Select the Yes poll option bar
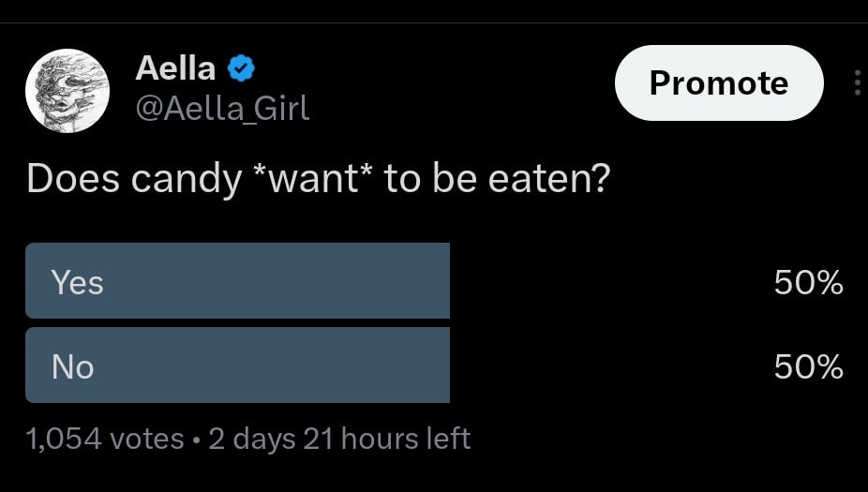The width and height of the screenshot is (868, 492). point(237,281)
